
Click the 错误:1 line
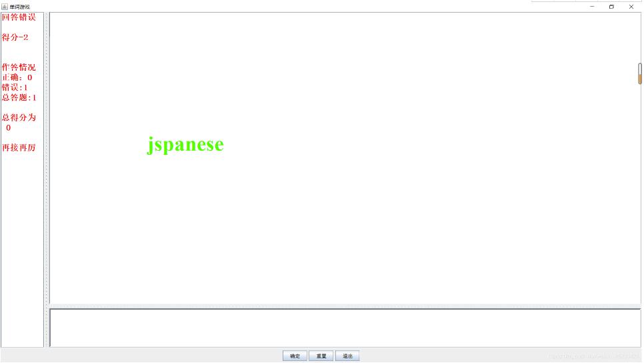pos(15,87)
